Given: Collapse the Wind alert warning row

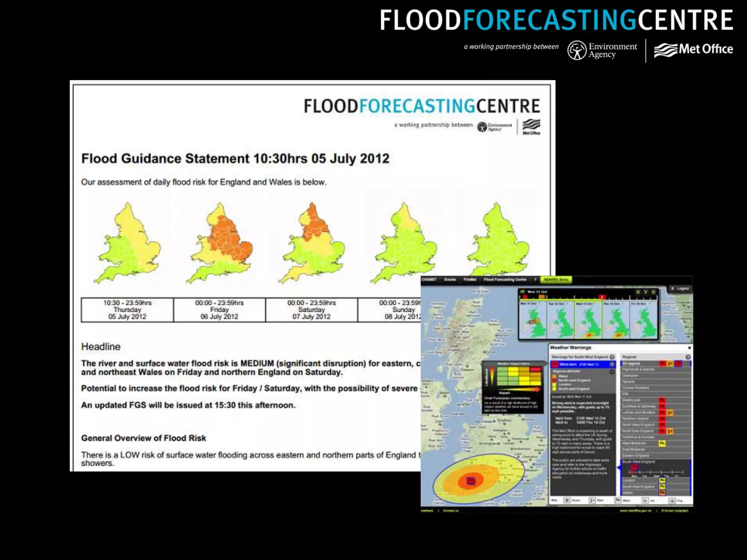Looking at the screenshot, I should (x=612, y=364).
